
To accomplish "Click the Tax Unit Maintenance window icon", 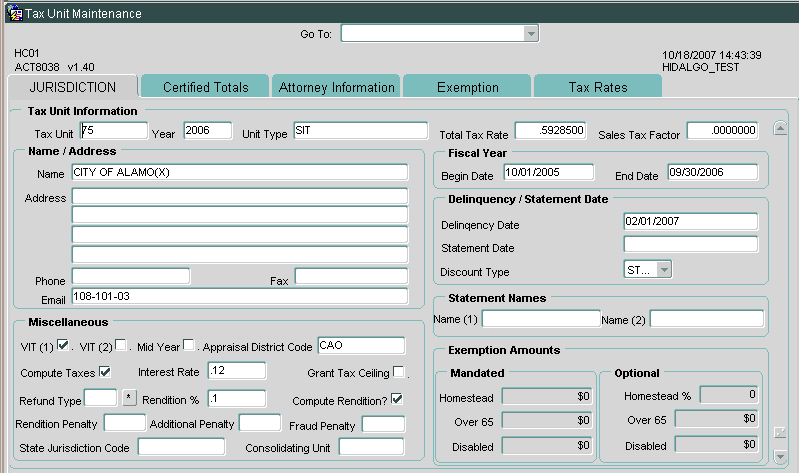I will click(x=15, y=13).
